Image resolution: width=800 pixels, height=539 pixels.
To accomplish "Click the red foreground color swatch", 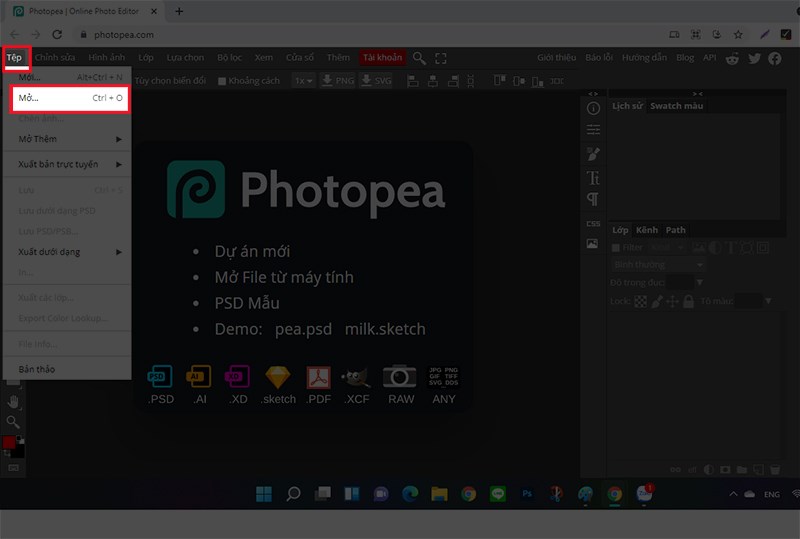I will (x=10, y=442).
